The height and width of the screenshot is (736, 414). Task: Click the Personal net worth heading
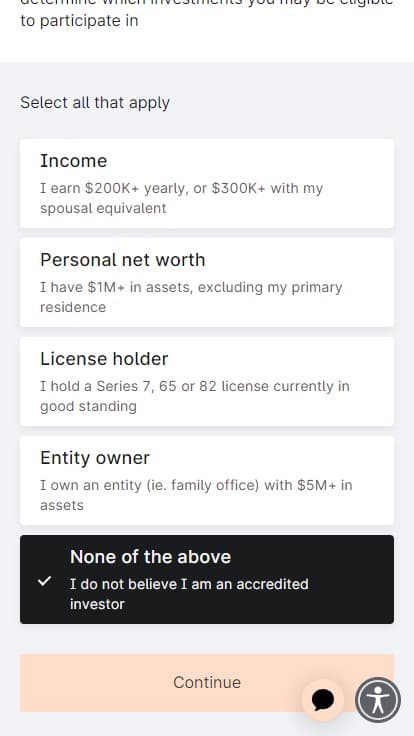pyautogui.click(x=123, y=260)
